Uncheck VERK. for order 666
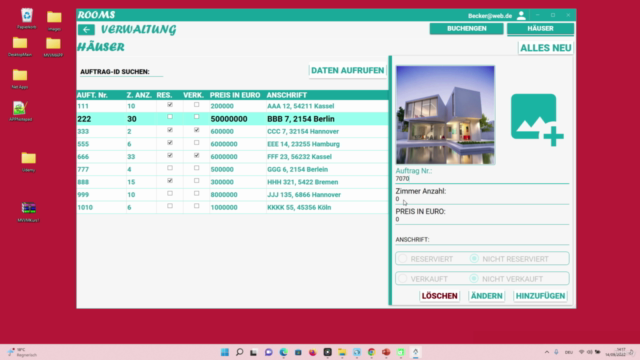The image size is (640, 360). 196,156
